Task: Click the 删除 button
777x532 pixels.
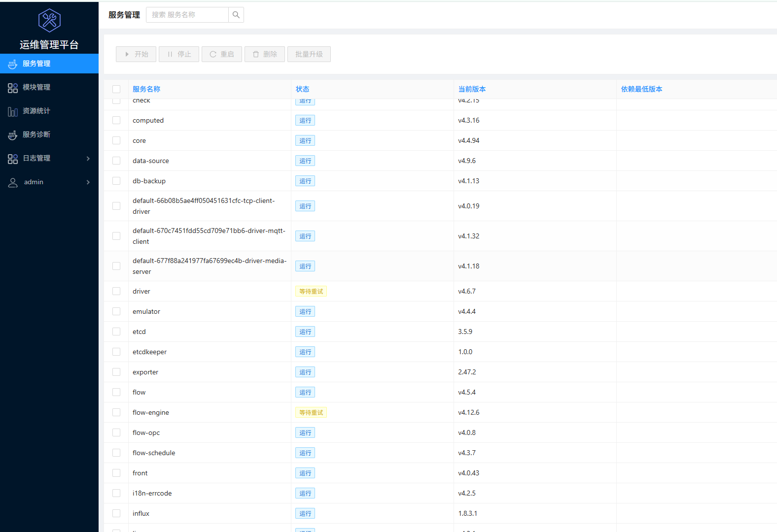Action: pos(265,54)
